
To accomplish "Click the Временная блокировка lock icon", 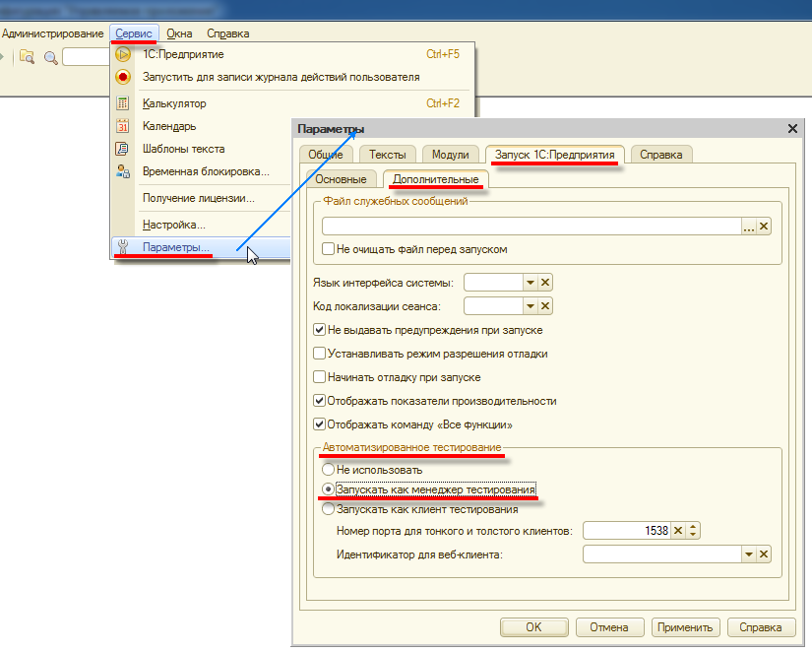I will (123, 171).
